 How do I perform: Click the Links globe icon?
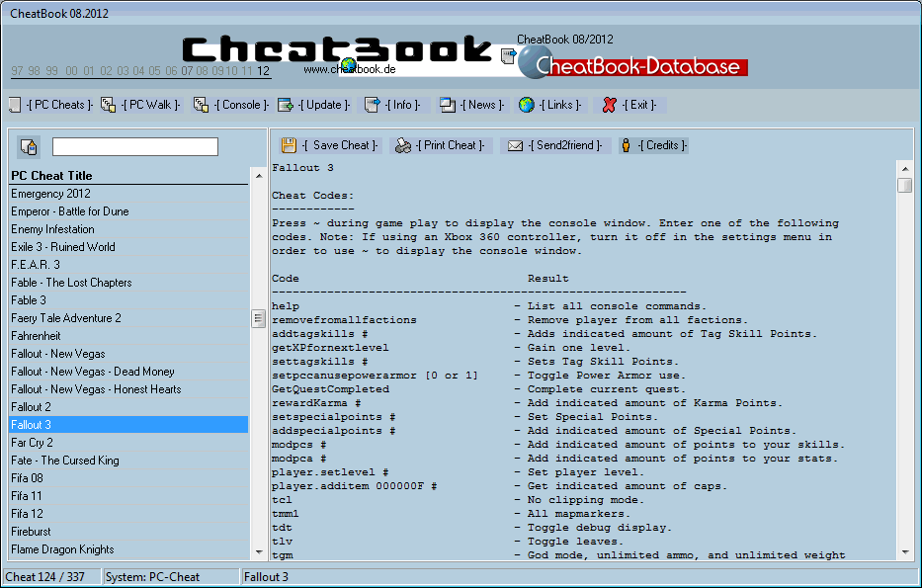click(x=527, y=106)
